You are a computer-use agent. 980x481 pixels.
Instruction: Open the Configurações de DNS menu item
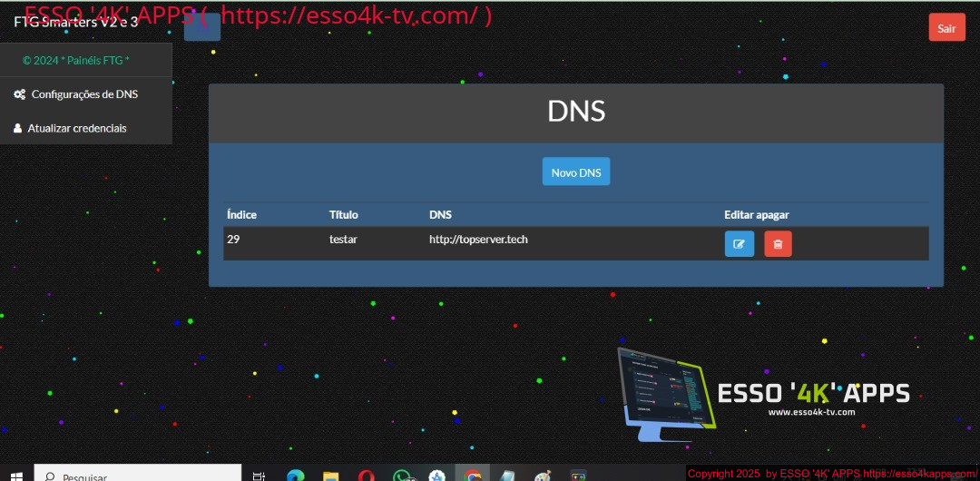[x=86, y=94]
